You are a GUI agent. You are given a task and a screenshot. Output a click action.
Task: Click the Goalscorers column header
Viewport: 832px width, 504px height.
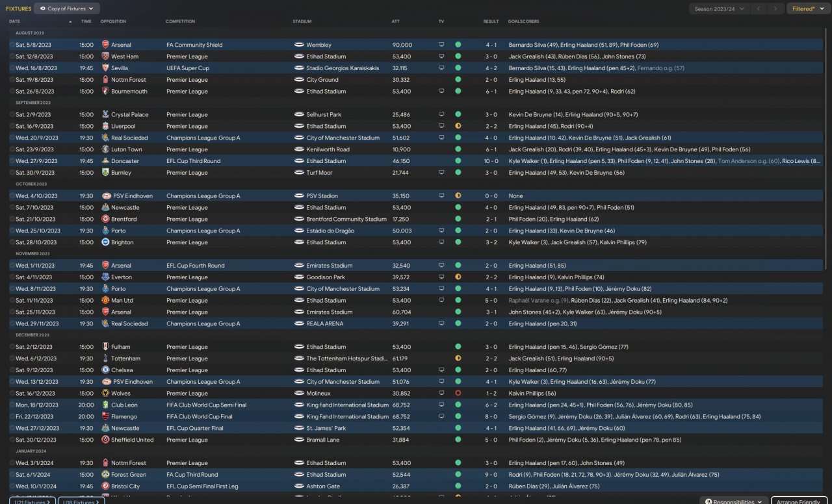point(523,21)
